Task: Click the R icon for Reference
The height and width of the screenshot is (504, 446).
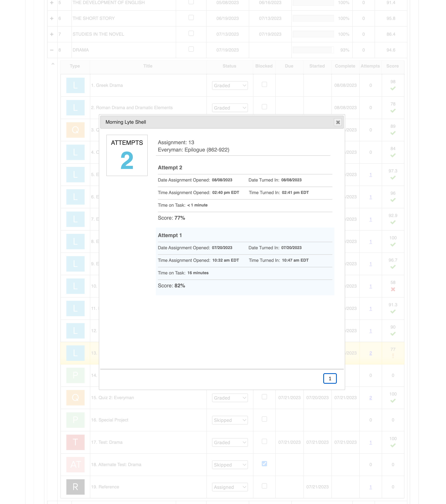Action: click(x=75, y=487)
